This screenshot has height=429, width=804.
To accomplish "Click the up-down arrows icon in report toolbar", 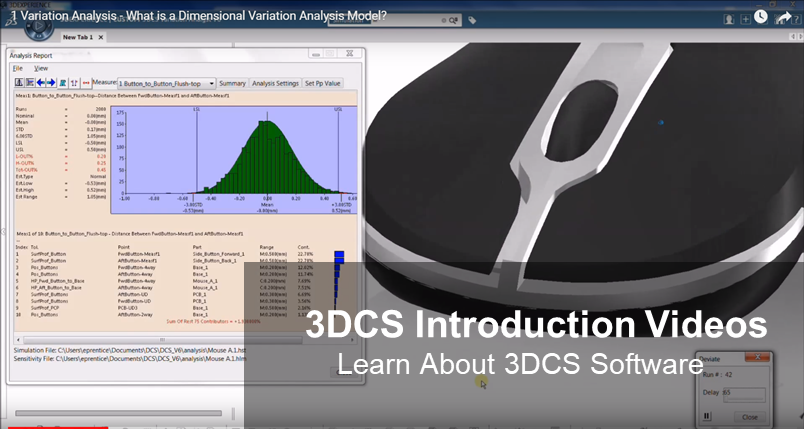I will click(74, 83).
